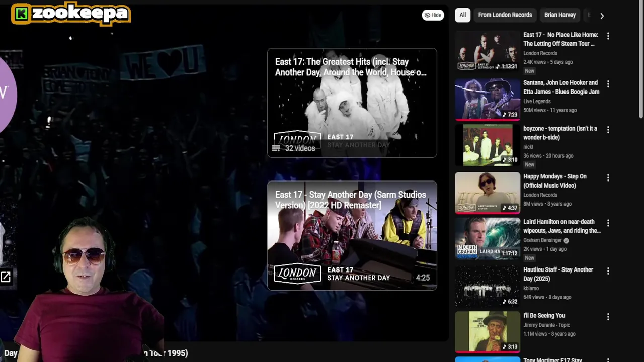This screenshot has height=362, width=644.
Task: Visit Live Legends channel link
Action: (x=537, y=101)
